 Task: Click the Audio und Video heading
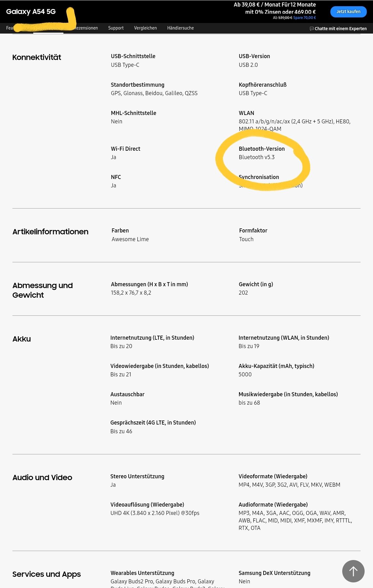(42, 478)
